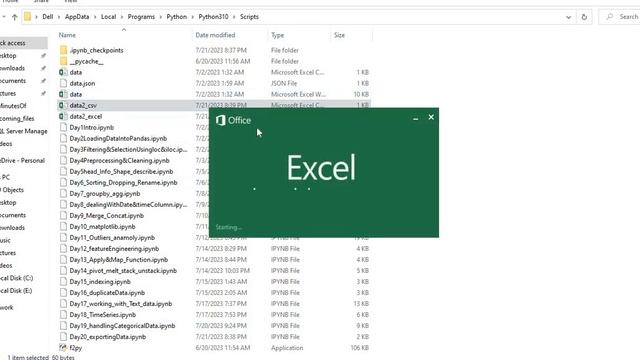Select Day2LoadingDataIntoPandas.ipynb file
This screenshot has width=640, height=360.
[118, 138]
